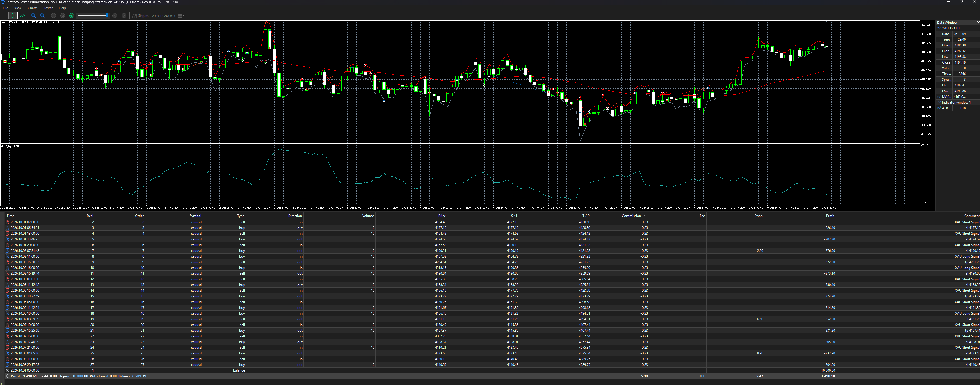The height and width of the screenshot is (385, 980).
Task: Click the MA indicator icon in Data Window
Action: [939, 96]
